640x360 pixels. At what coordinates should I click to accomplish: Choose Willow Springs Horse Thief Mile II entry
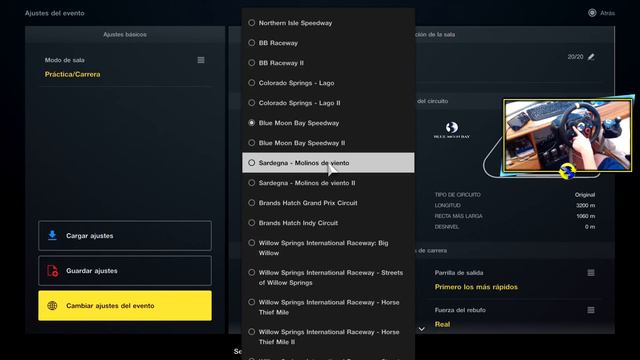[x=328, y=337]
